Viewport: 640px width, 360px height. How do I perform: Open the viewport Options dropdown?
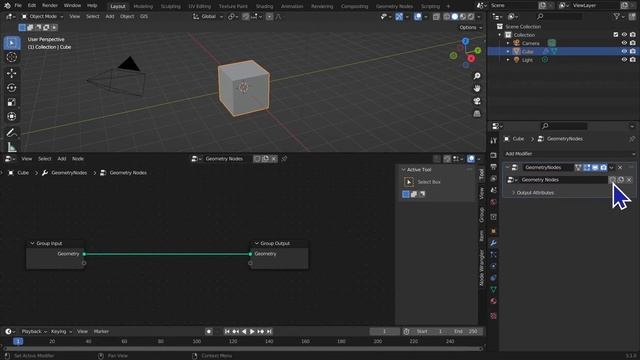point(471,27)
